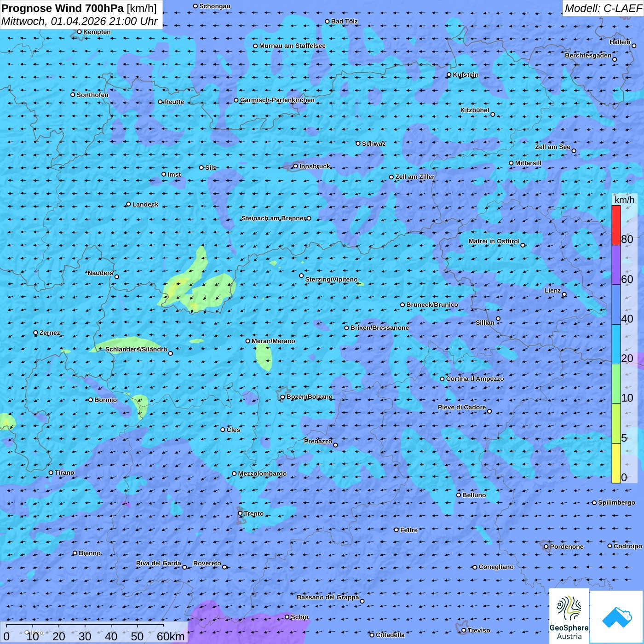644x644 pixels.
Task: Click the 'Sillian' label
Action: click(x=485, y=322)
